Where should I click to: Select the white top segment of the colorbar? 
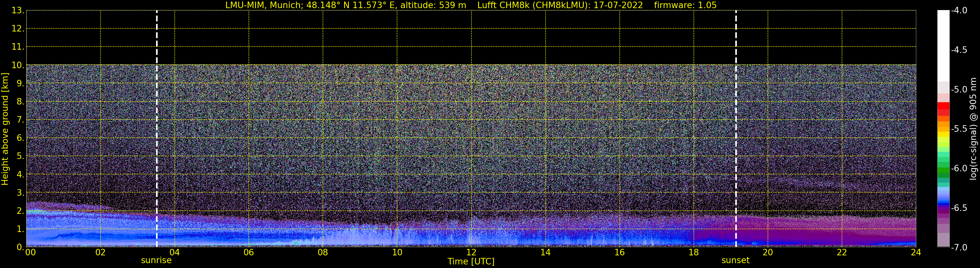click(x=943, y=46)
